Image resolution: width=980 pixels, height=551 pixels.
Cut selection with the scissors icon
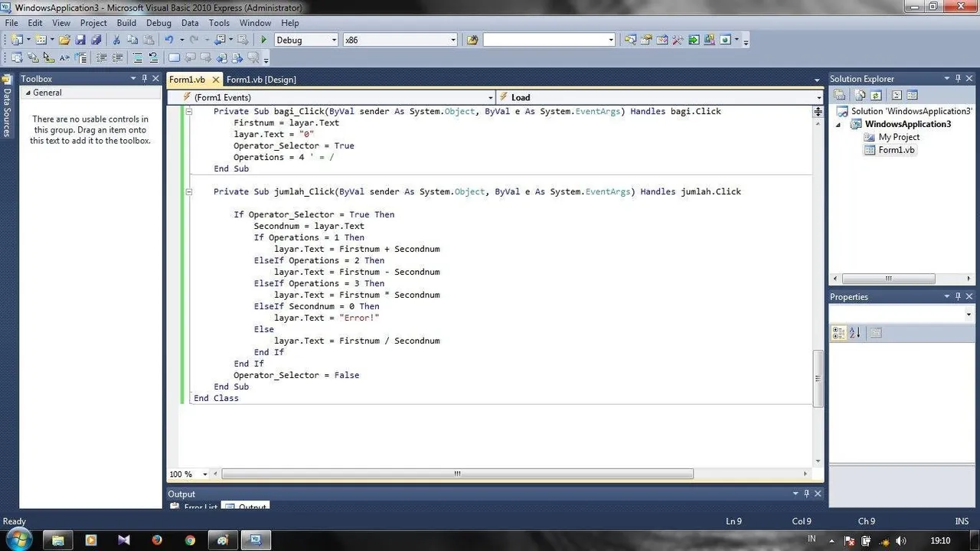click(x=117, y=40)
